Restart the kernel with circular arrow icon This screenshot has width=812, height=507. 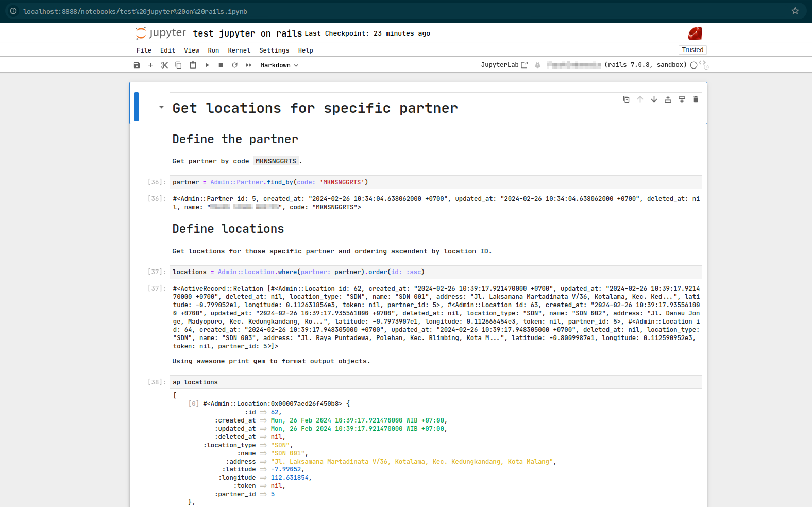(234, 65)
